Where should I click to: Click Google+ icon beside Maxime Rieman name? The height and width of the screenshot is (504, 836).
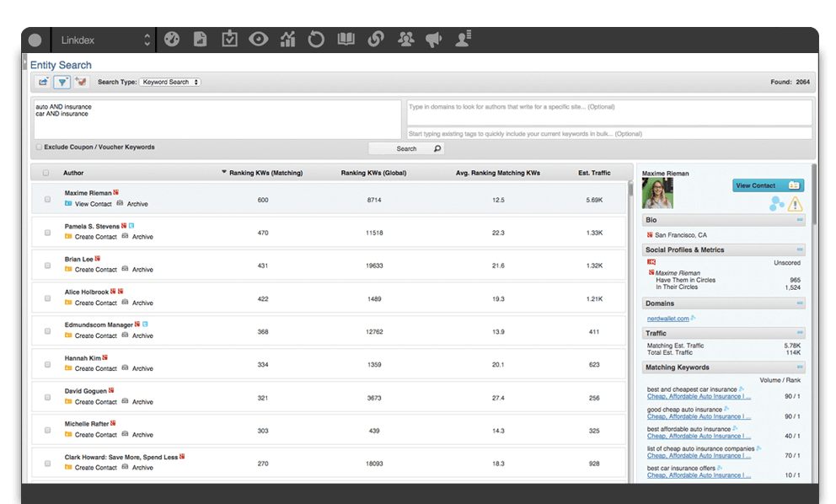(x=115, y=192)
